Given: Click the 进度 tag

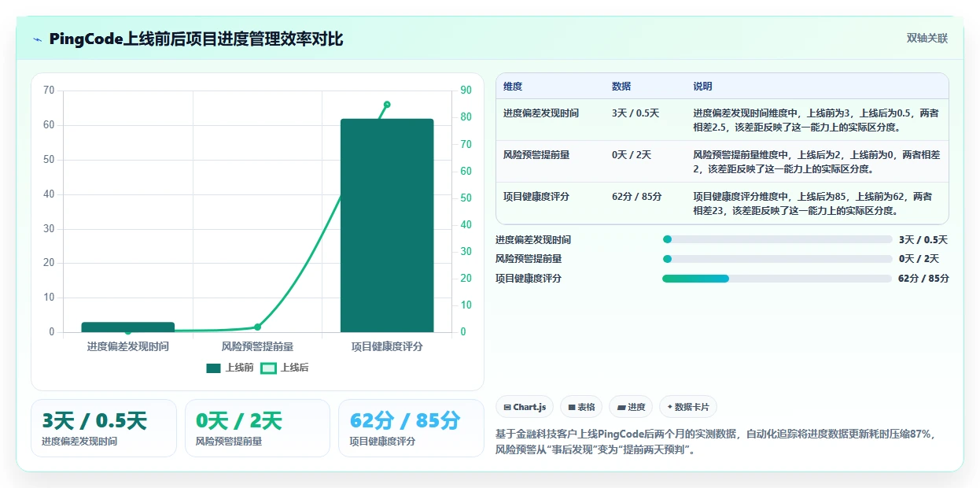Looking at the screenshot, I should [632, 407].
